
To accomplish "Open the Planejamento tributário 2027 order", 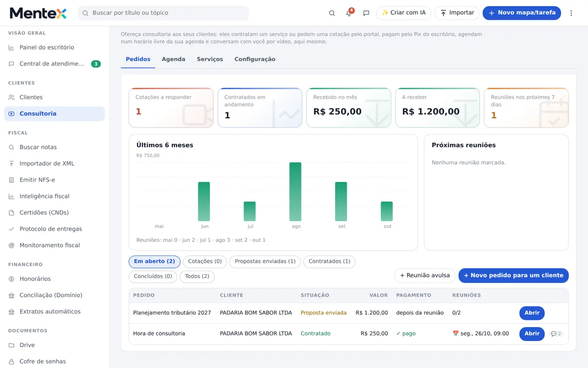I will click(532, 313).
